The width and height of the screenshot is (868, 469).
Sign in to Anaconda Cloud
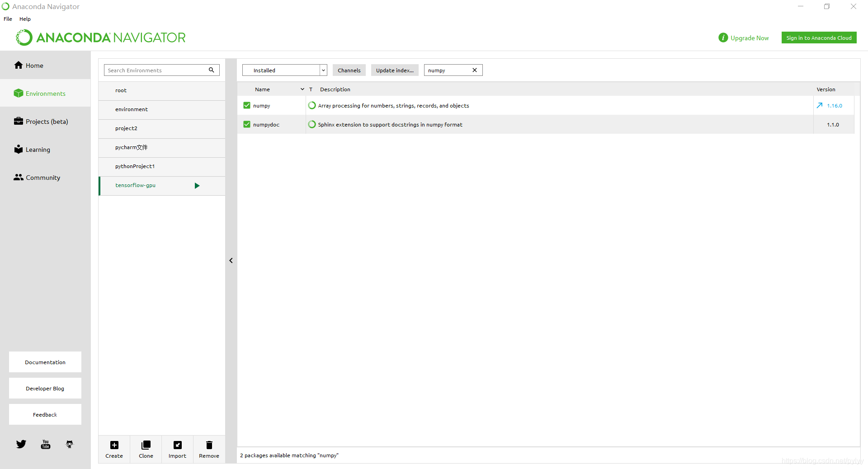tap(819, 38)
